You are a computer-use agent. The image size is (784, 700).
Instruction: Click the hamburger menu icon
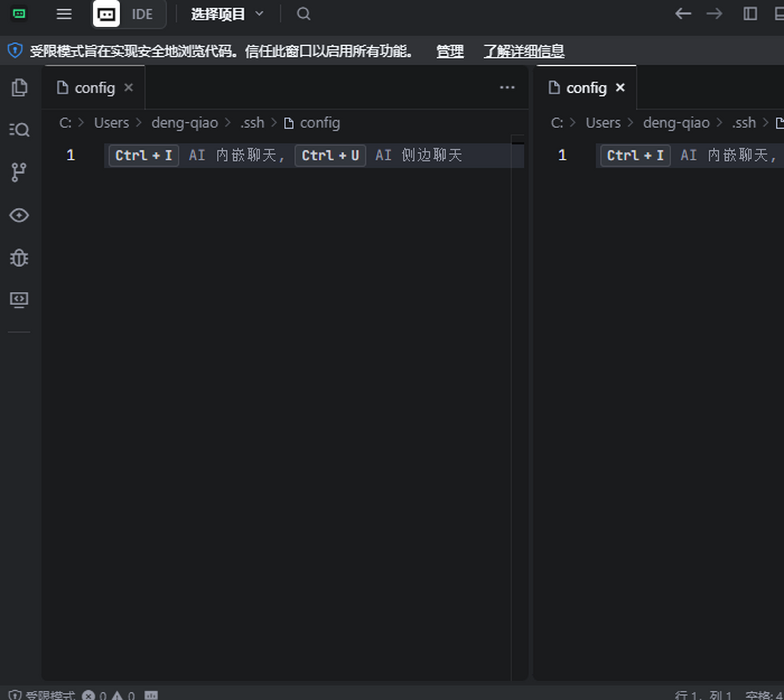click(x=64, y=14)
